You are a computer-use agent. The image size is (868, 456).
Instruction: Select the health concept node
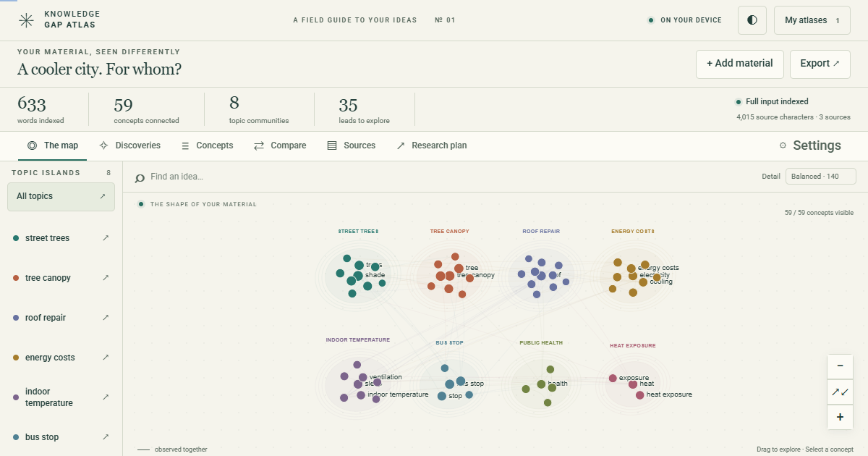pyautogui.click(x=541, y=384)
